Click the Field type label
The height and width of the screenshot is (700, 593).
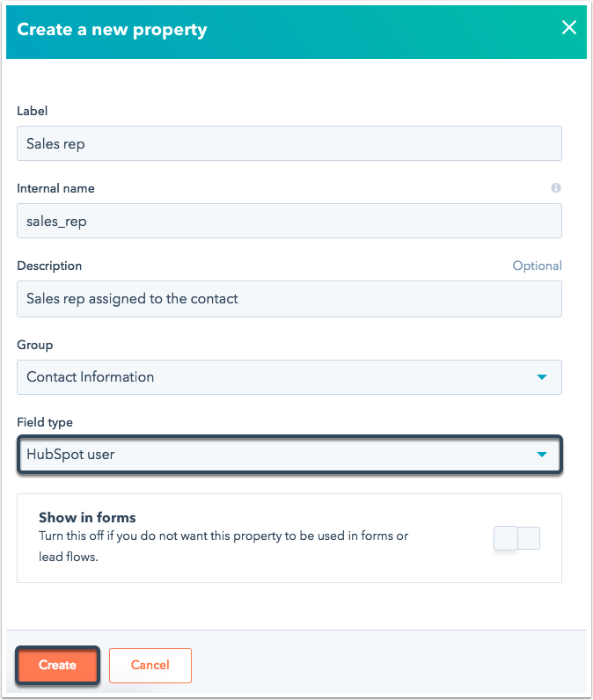pos(45,422)
